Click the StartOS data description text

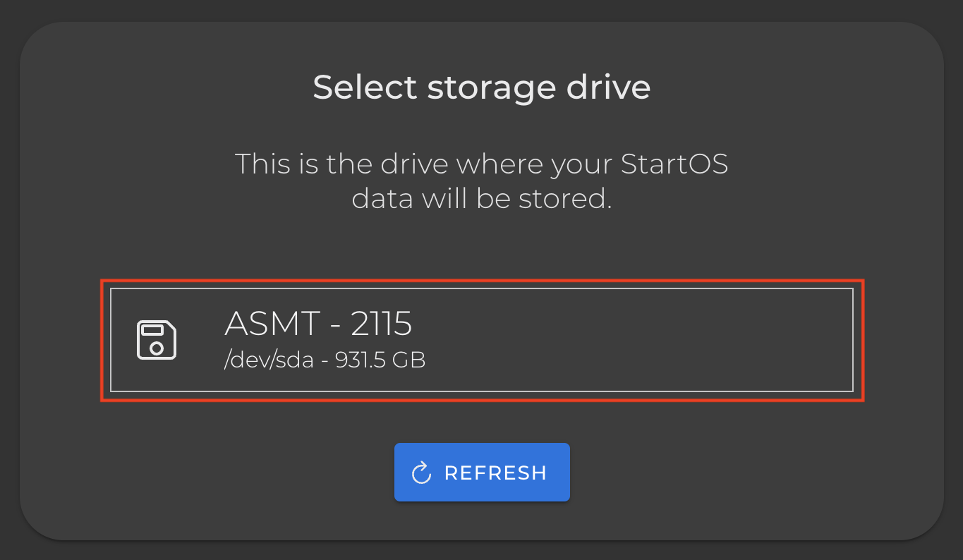click(x=481, y=181)
